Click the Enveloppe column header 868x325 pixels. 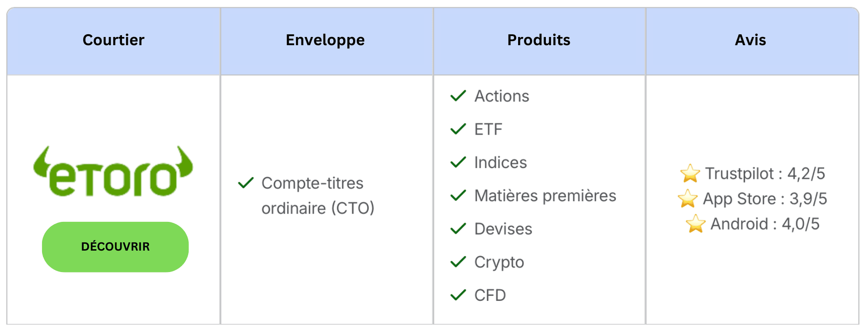pos(325,40)
